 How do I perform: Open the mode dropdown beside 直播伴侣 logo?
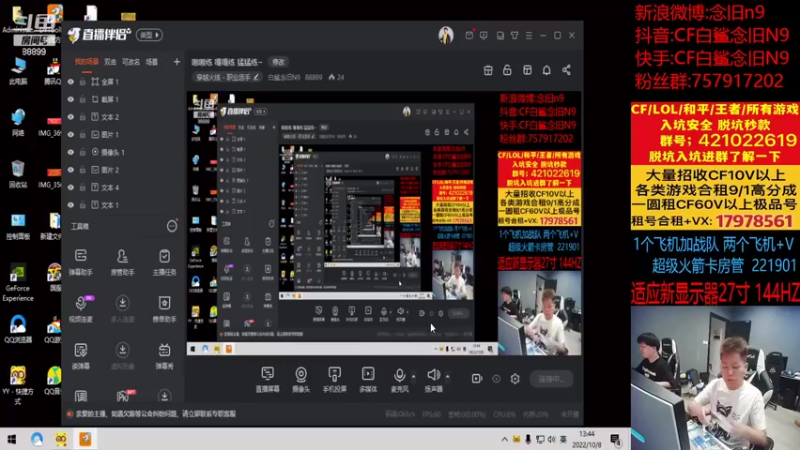click(149, 35)
